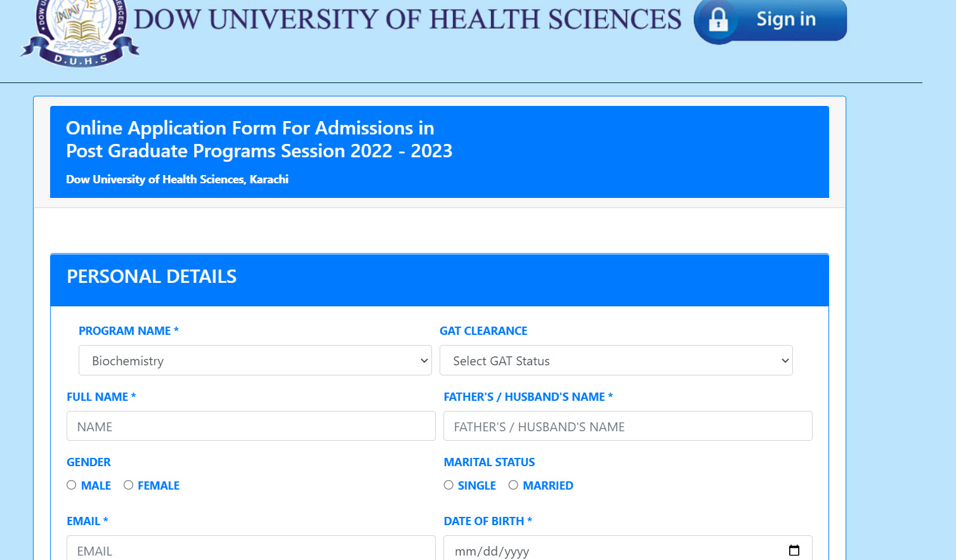956x560 pixels.
Task: Click the PERSONAL DETAILS section header
Action: pyautogui.click(x=151, y=276)
